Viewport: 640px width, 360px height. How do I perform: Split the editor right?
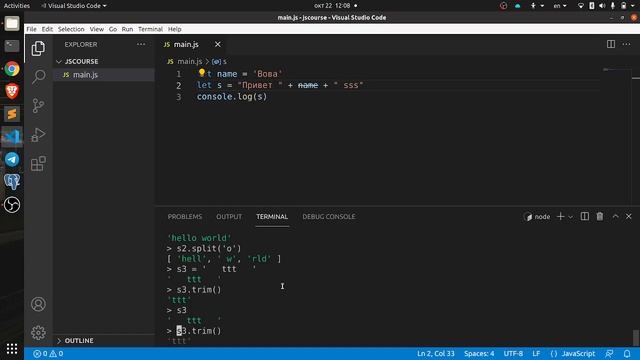click(x=611, y=44)
